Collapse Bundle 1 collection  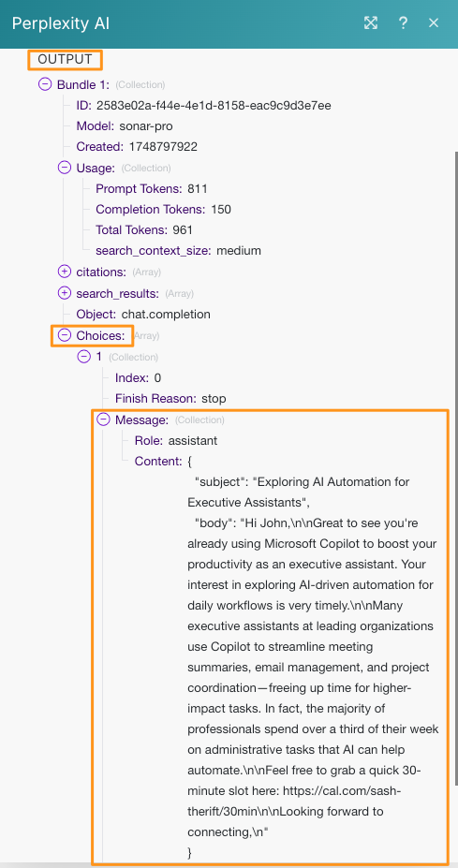tap(45, 84)
